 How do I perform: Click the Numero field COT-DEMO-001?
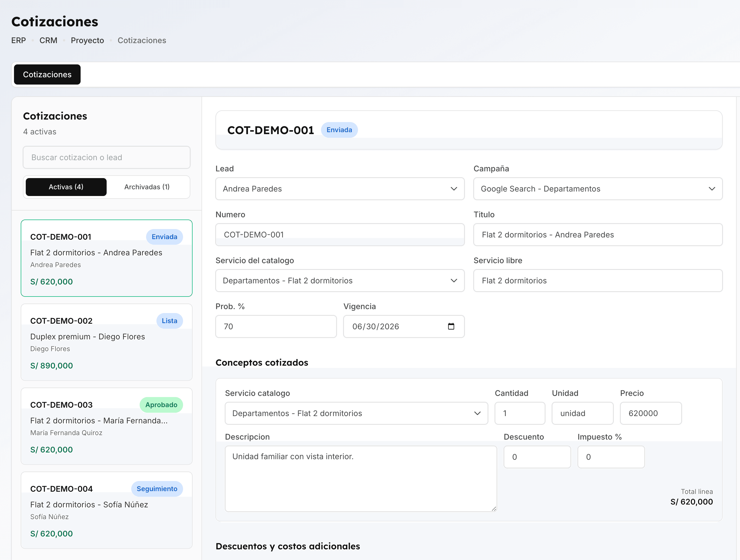click(340, 235)
